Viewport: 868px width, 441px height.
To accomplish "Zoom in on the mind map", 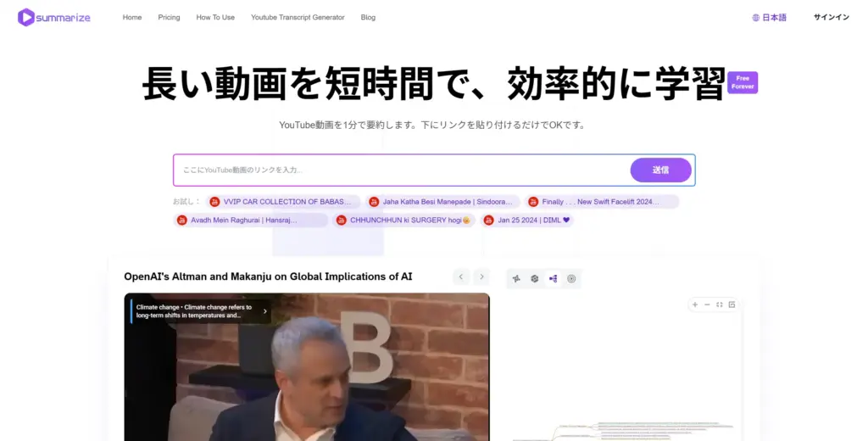I will click(695, 304).
